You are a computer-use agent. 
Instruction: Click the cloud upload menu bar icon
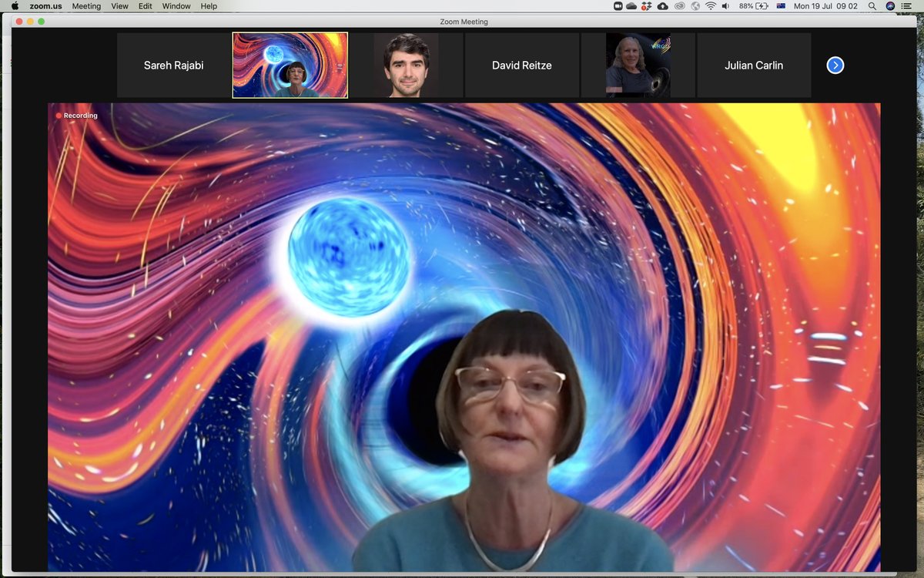[x=662, y=6]
